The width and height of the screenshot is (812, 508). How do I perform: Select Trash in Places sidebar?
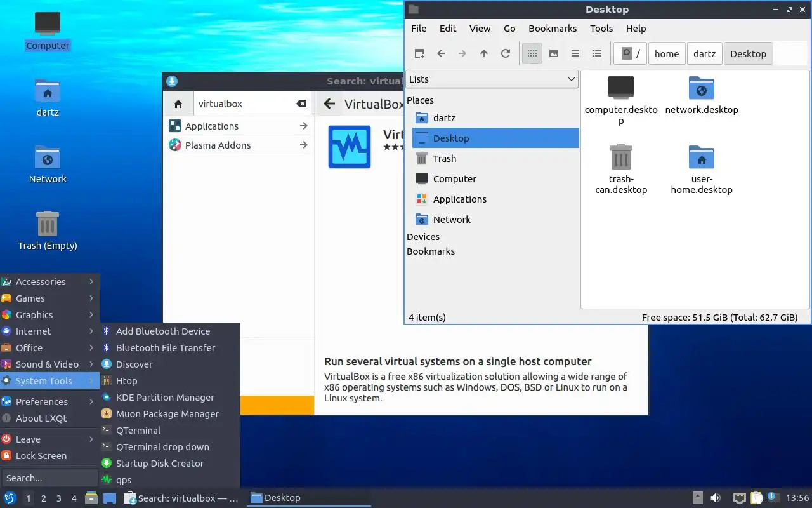click(495, 159)
